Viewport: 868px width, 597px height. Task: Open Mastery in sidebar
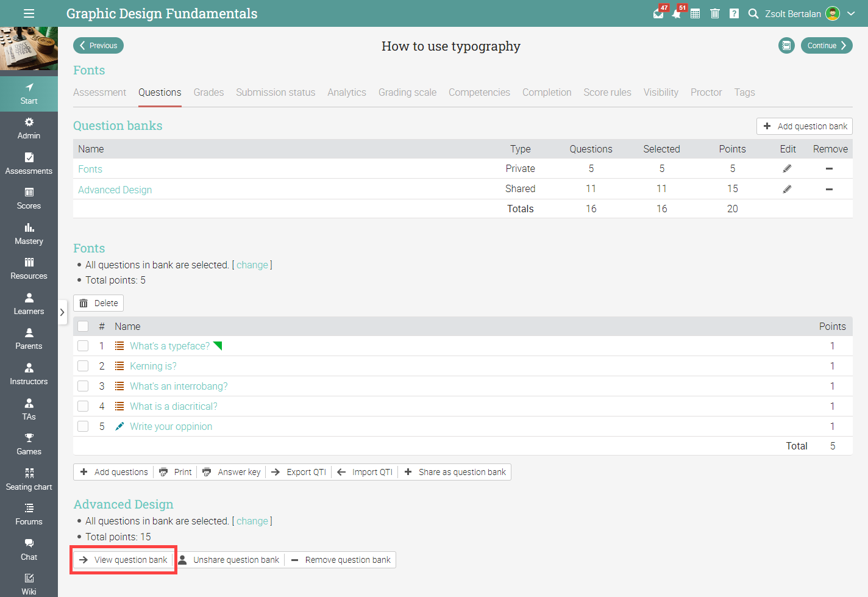coord(29,234)
